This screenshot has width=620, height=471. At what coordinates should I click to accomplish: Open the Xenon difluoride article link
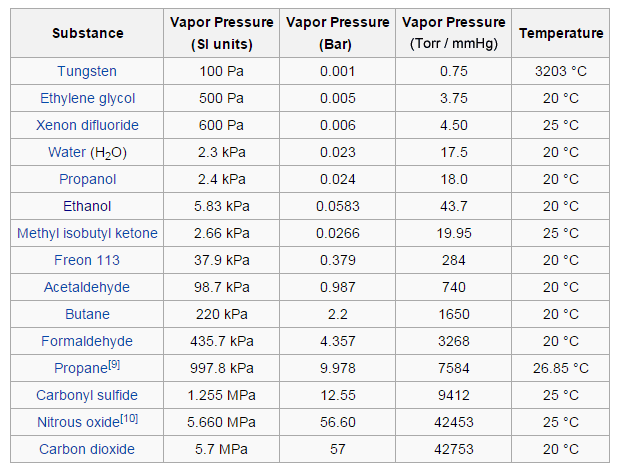[x=87, y=125]
